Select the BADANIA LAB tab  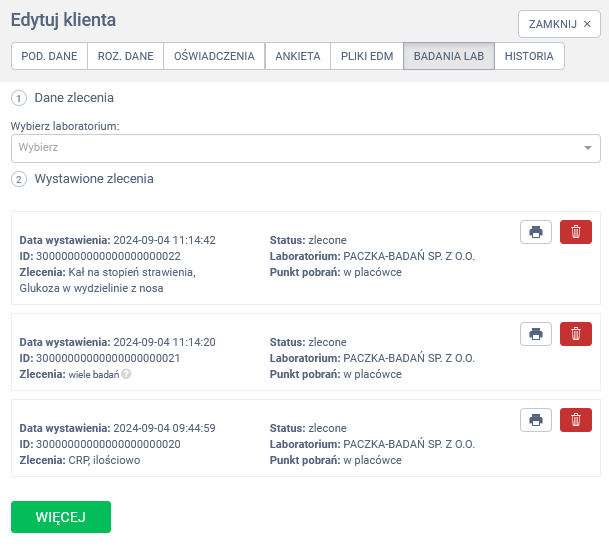click(x=448, y=56)
